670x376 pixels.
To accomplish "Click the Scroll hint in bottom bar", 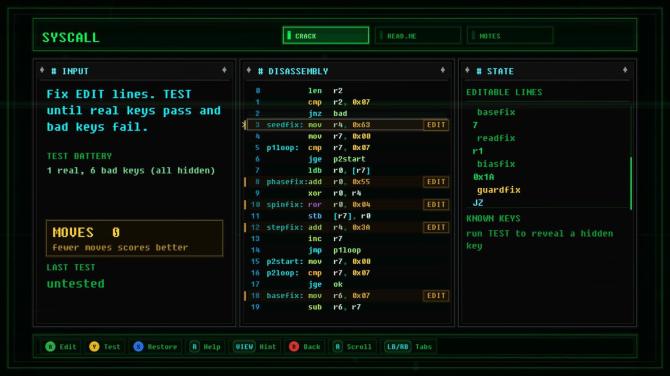I will click(x=353, y=347).
